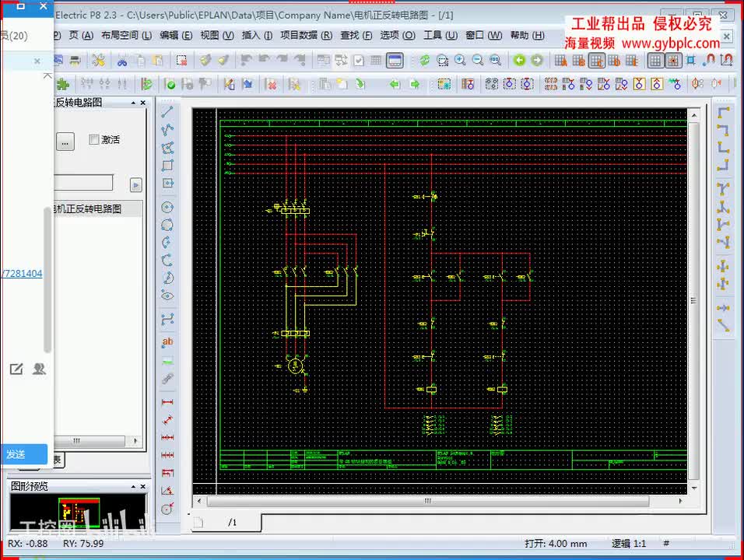
Task: Zoom out with the minus magnifier
Action: (477, 60)
